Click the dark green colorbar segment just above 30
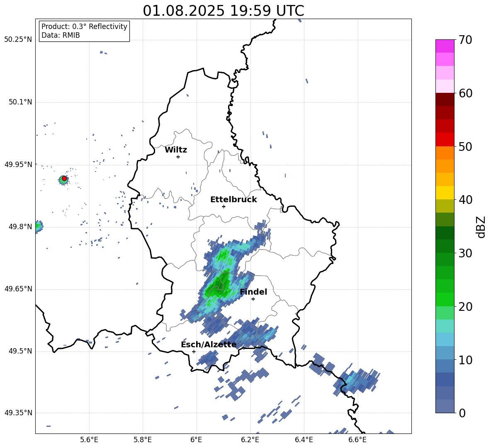This screenshot has width=491, height=448. [445, 246]
